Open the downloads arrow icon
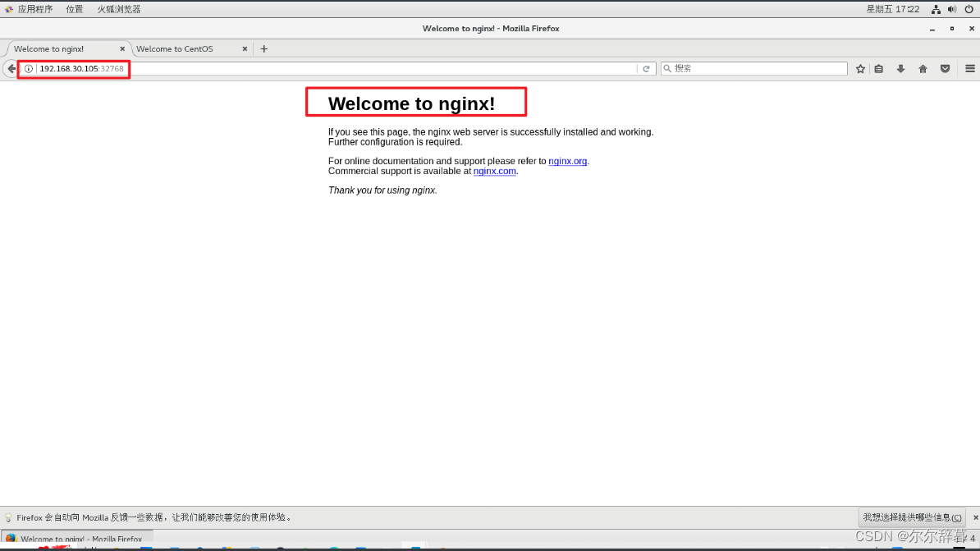The height and width of the screenshot is (551, 980). point(900,69)
